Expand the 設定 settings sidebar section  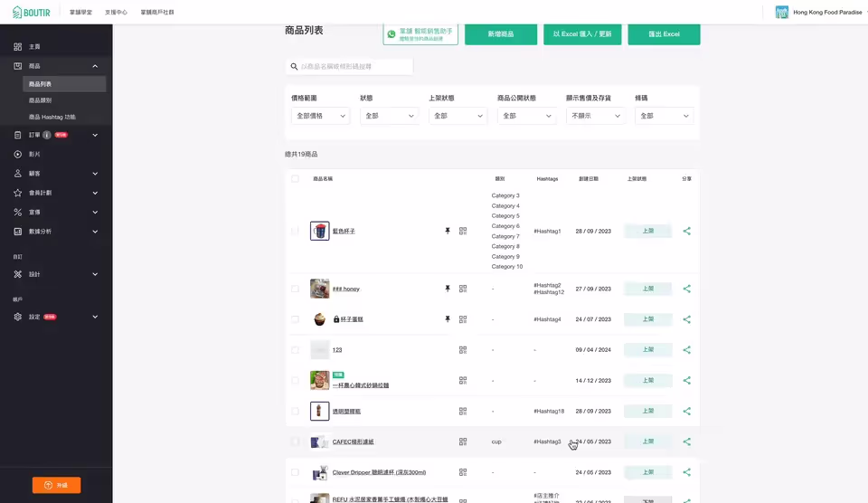95,317
